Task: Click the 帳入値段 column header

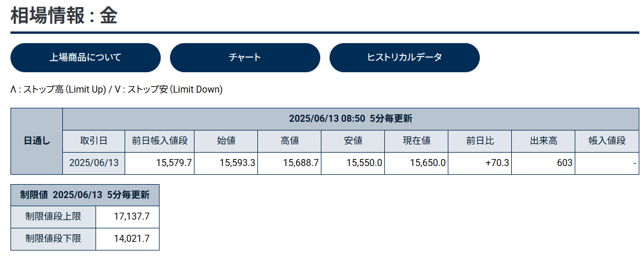Action: (x=607, y=140)
